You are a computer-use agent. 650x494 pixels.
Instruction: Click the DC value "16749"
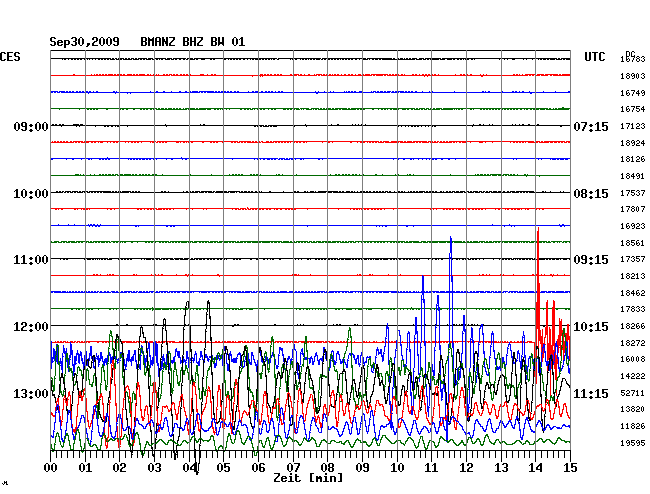point(633,93)
